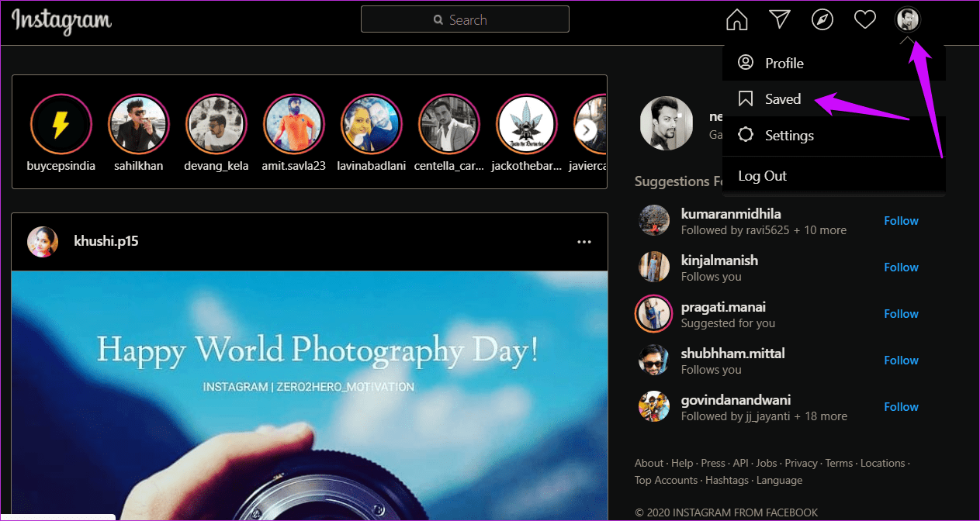Open the Top Accounts footer link
The height and width of the screenshot is (521, 980).
(x=666, y=480)
